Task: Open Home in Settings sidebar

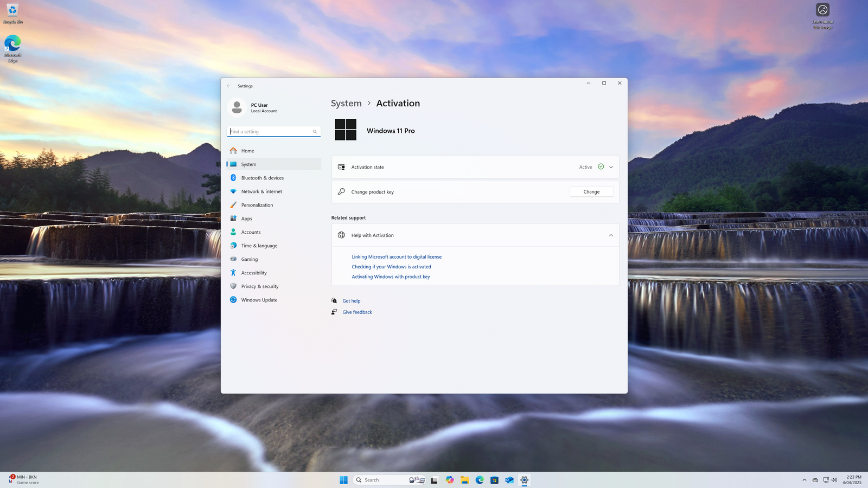Action: 273,151
